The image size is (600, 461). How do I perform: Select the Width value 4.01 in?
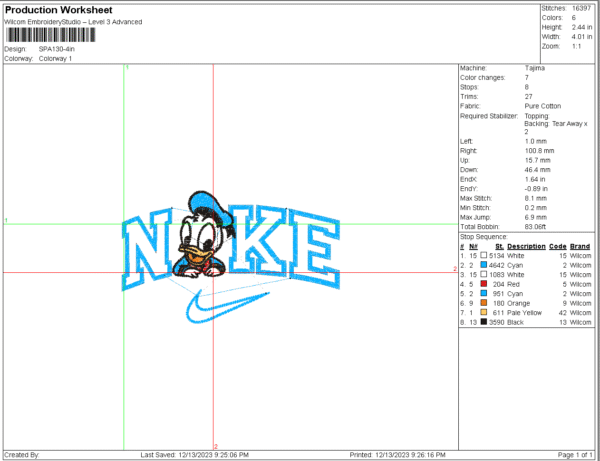coord(582,37)
